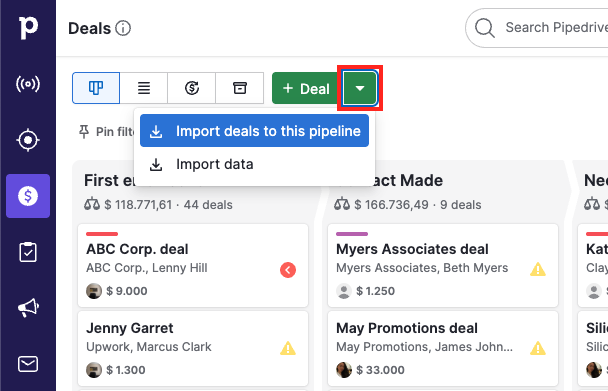
Task: Open the May Promotions deal card
Action: point(443,348)
